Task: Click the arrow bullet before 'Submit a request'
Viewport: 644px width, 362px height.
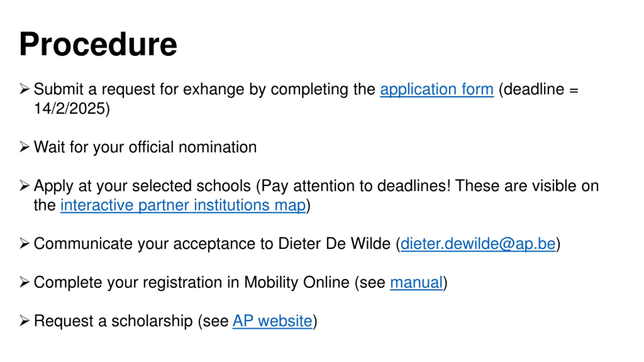Action: point(25,89)
